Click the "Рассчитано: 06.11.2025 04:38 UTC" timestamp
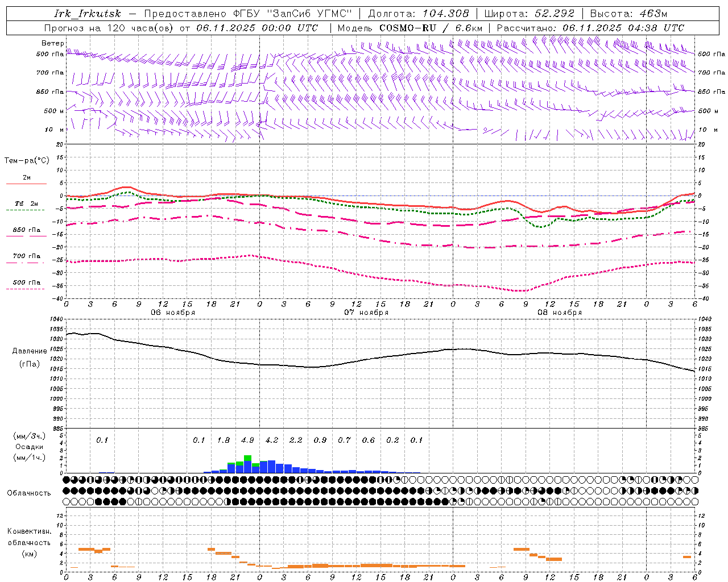 (591, 28)
